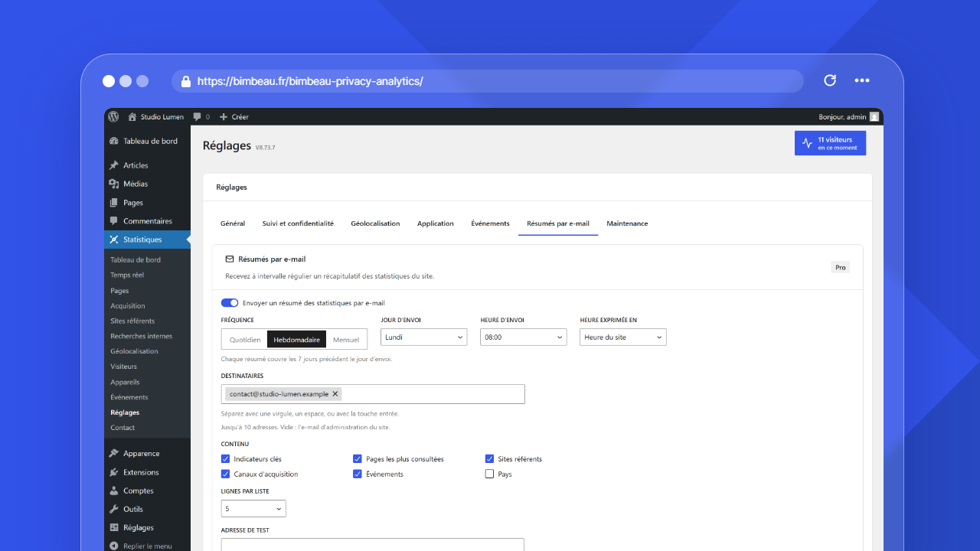Click the padlock icon in address bar
The width and height of the screenshot is (980, 551).
pos(185,81)
